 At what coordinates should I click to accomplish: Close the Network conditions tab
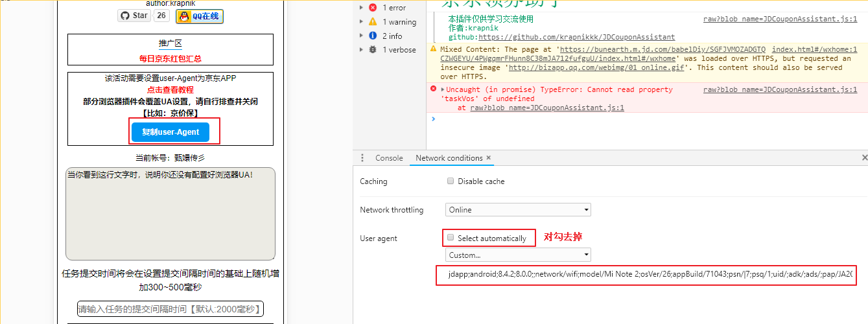488,157
